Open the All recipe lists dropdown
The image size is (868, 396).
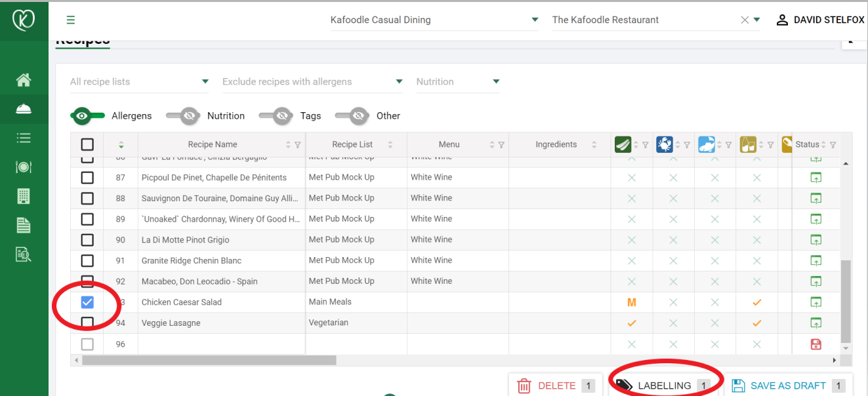click(x=140, y=82)
